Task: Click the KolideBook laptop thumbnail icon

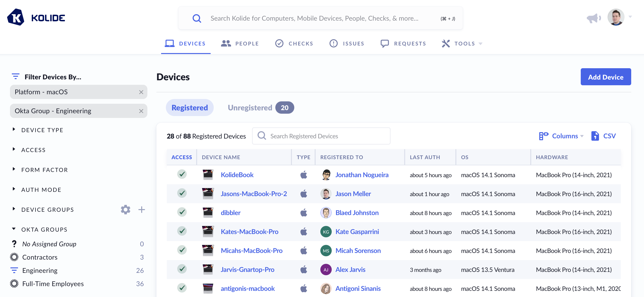Action: (208, 175)
